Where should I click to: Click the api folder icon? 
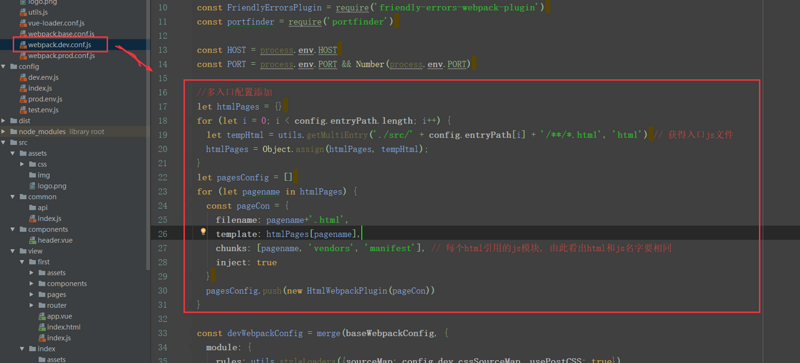(32, 208)
